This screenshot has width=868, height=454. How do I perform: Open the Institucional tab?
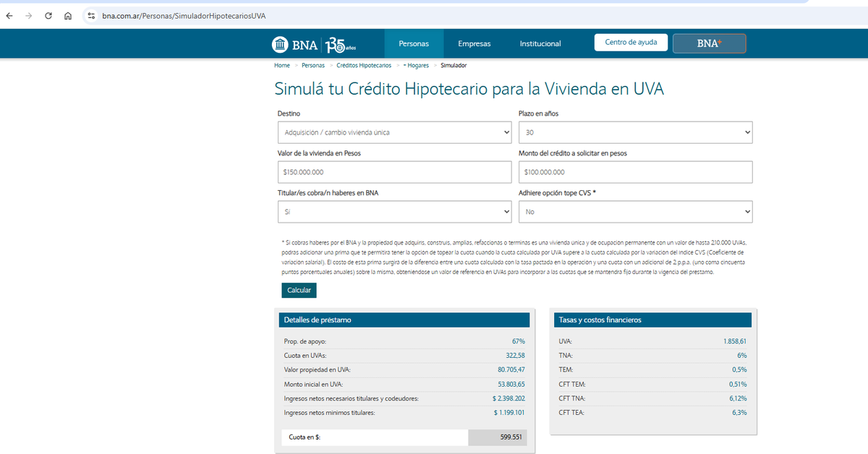click(540, 43)
